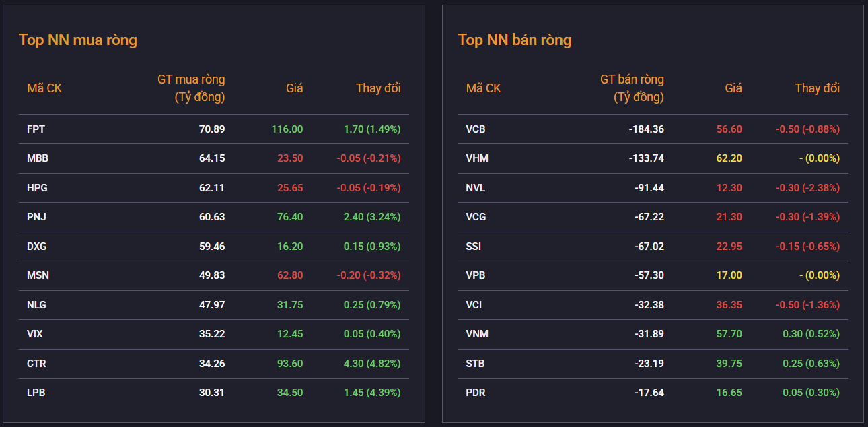The image size is (868, 427).
Task: Click the 'Top NN bán ròng' heading
Action: pos(515,40)
